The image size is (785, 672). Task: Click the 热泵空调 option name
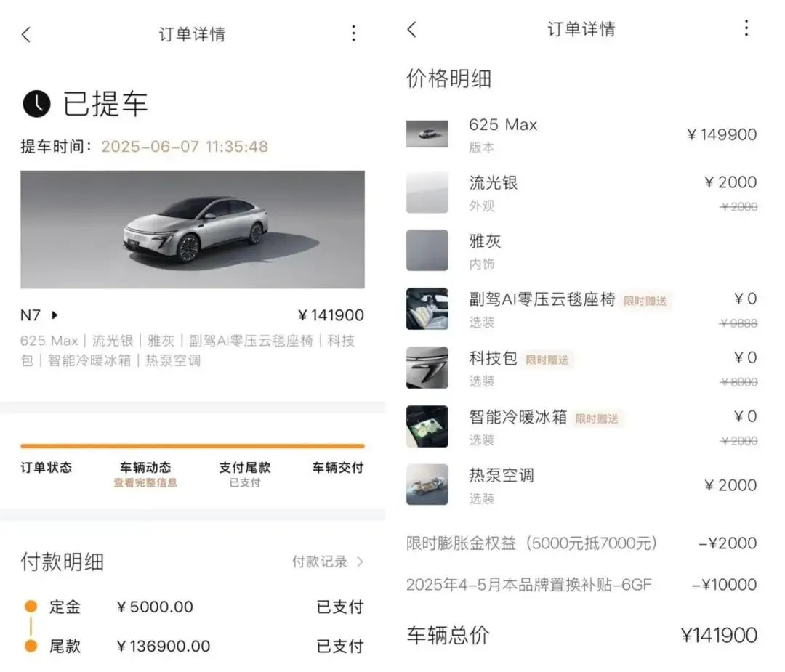coord(502,475)
